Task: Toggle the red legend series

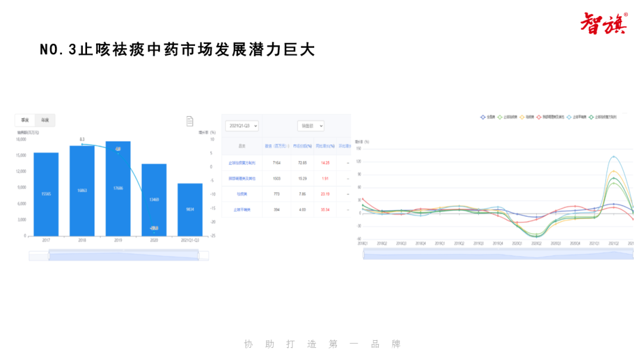Action: [550, 117]
